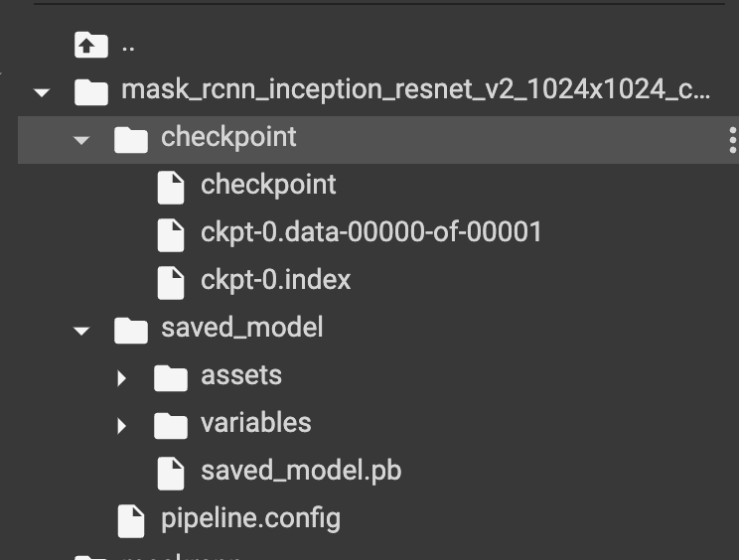This screenshot has width=739, height=560.
Task: Click the variables folder icon
Action: pos(171,425)
